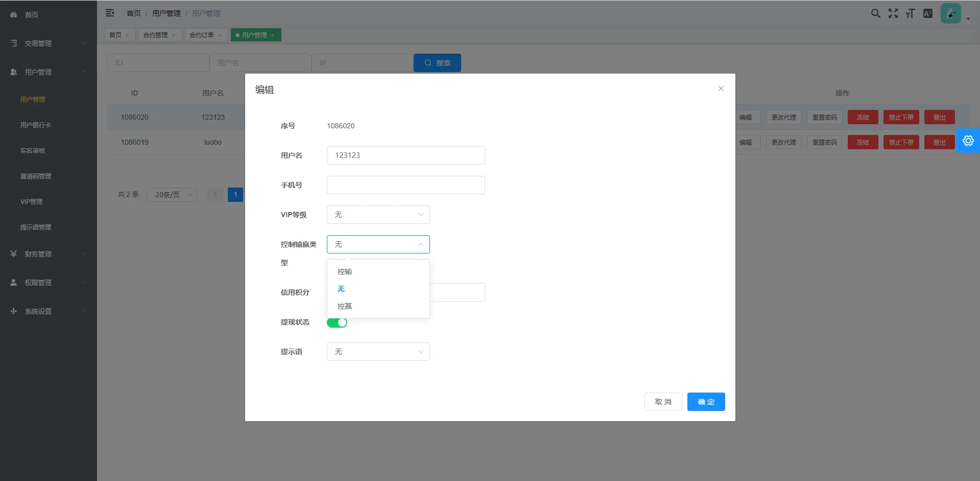Switch language using the translation icon
980x481 pixels.
[x=928, y=13]
